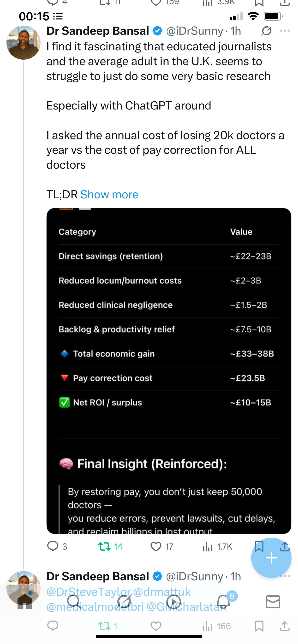
Task: Open the more options ellipsis on first tweet
Action: [285, 31]
